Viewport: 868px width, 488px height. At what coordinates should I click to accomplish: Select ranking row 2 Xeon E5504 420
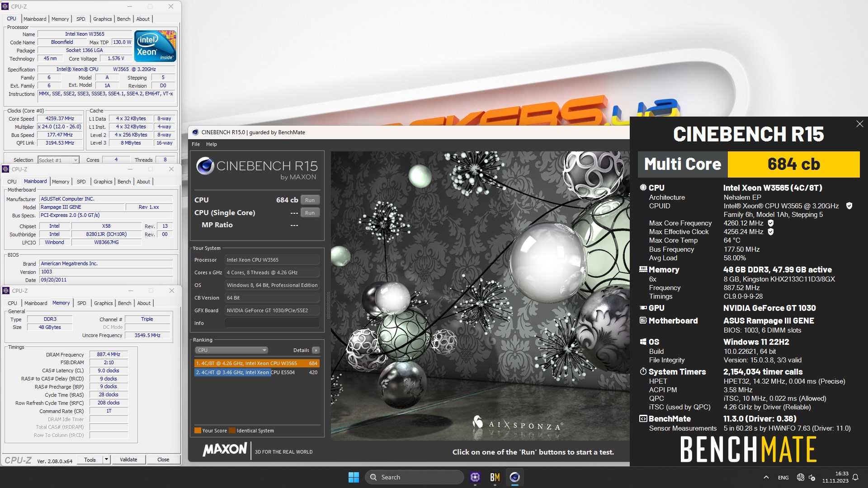click(x=257, y=372)
